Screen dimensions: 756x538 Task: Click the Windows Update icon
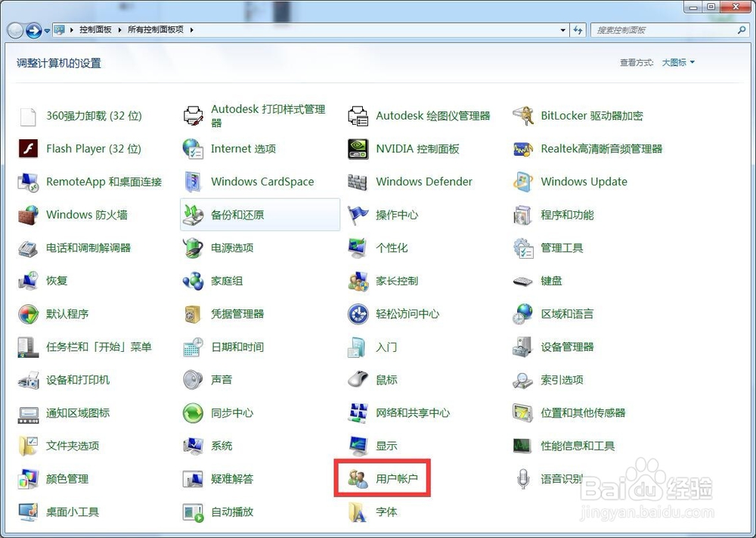pos(522,182)
